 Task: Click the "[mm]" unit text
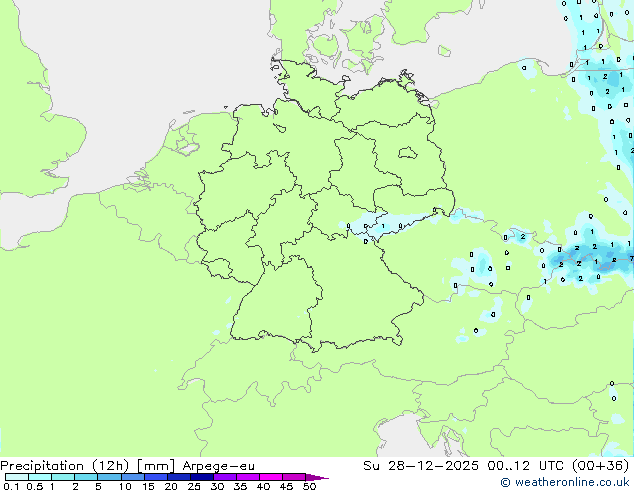(x=156, y=466)
